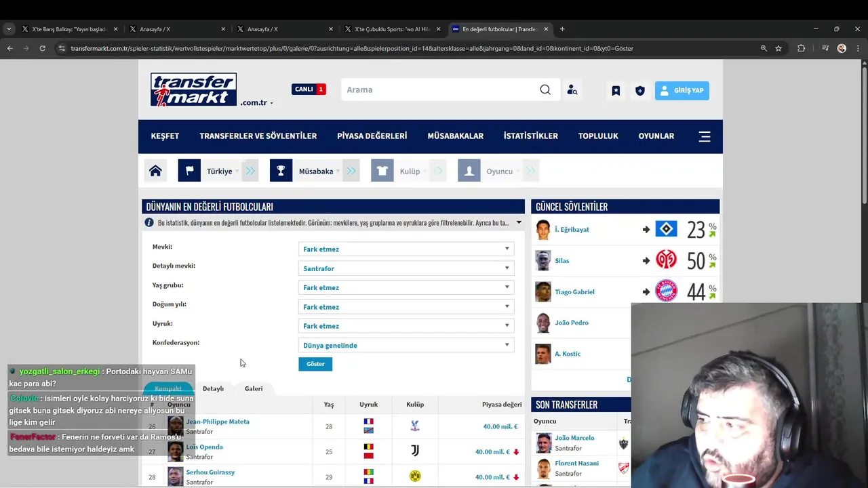Image resolution: width=868 pixels, height=488 pixels.
Task: Click the browser address bar
Action: (407, 48)
